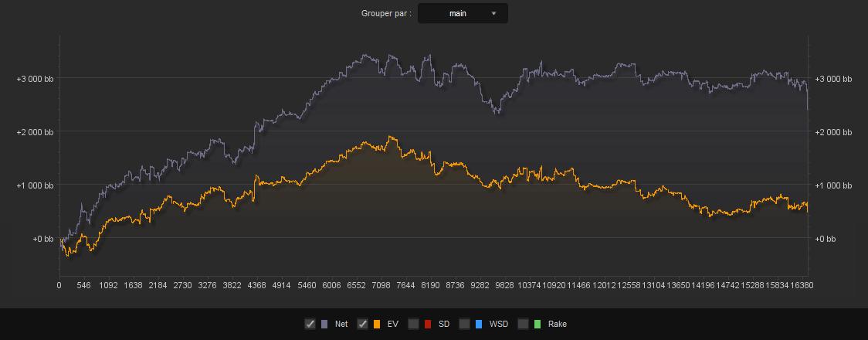Click the left axis '+0 bb' label

pyautogui.click(x=42, y=240)
